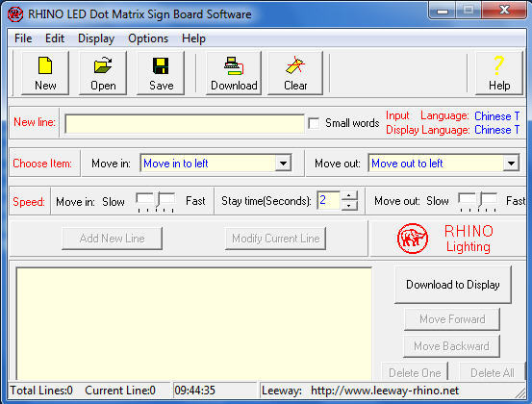Open the Options menu
This screenshot has height=404, width=532.
[148, 38]
